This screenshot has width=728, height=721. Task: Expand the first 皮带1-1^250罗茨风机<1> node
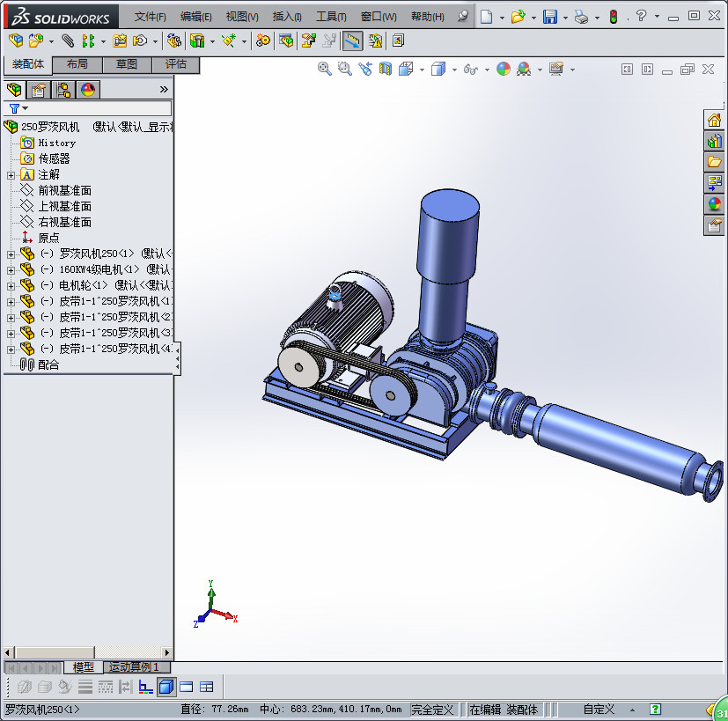(x=11, y=302)
